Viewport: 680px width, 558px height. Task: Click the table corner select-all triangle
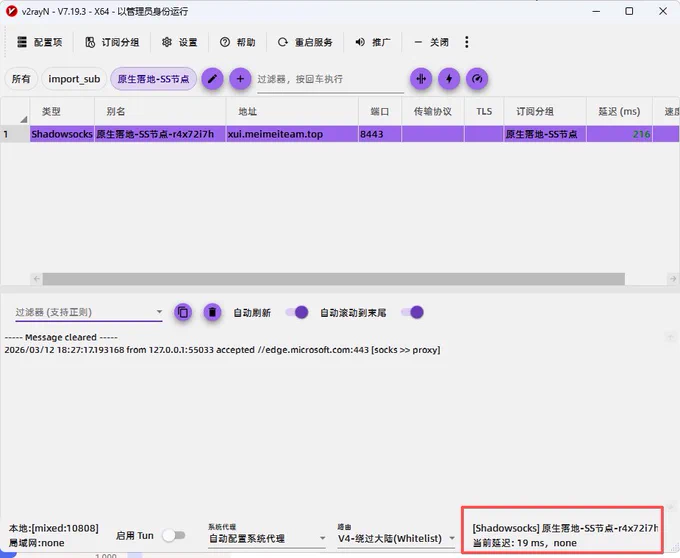[23, 119]
